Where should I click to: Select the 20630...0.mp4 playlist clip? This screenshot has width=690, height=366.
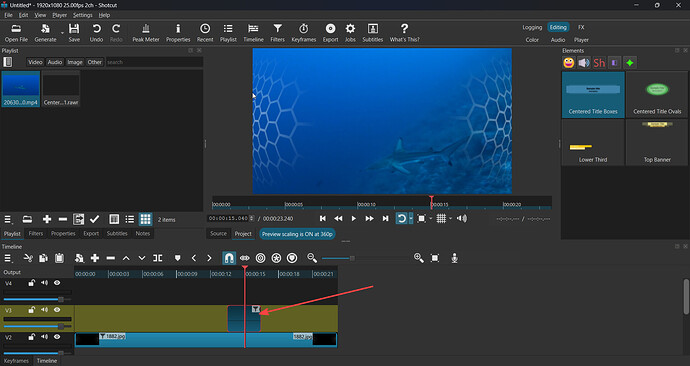21,89
